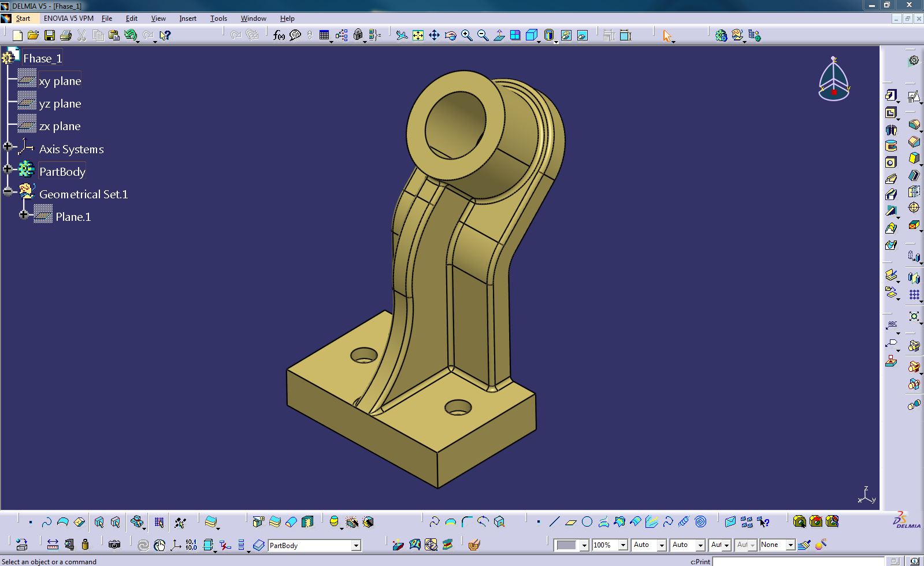The height and width of the screenshot is (566, 924).
Task: Open the PartBody dropdown selector
Action: pyautogui.click(x=356, y=545)
